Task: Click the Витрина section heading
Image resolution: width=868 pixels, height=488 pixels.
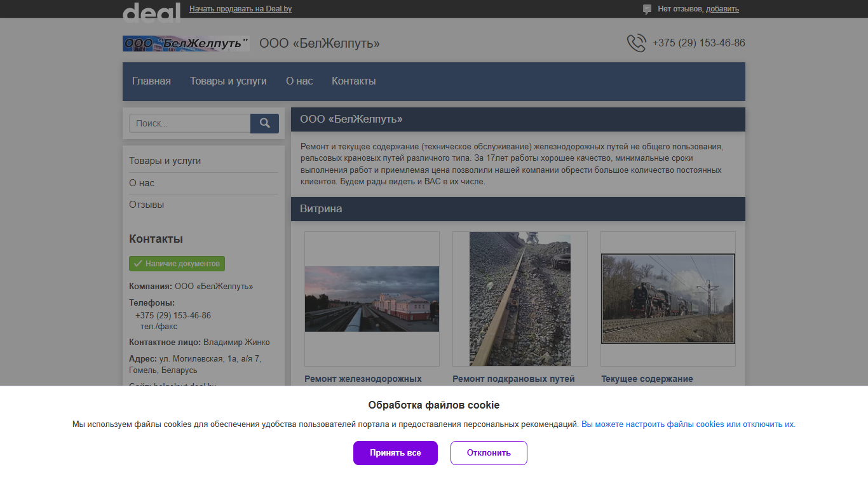Action: click(321, 209)
